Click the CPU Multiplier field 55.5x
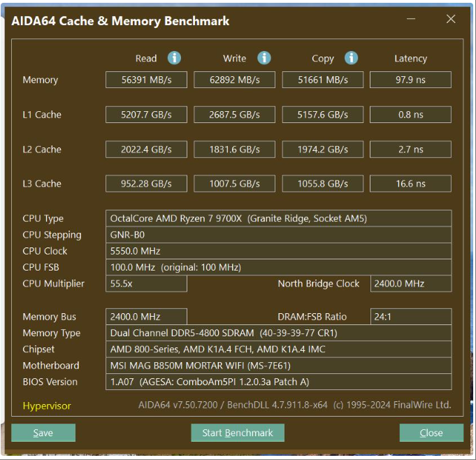476x460 pixels. pyautogui.click(x=146, y=284)
